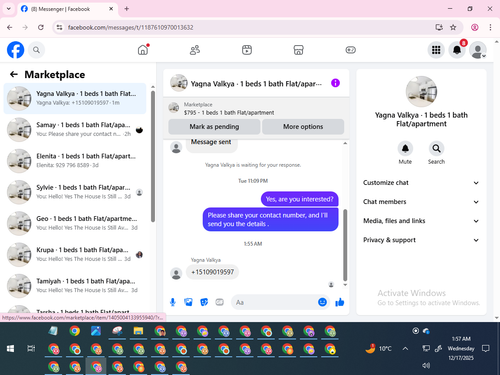
Task: Click the browser address bar URL
Action: click(130, 27)
